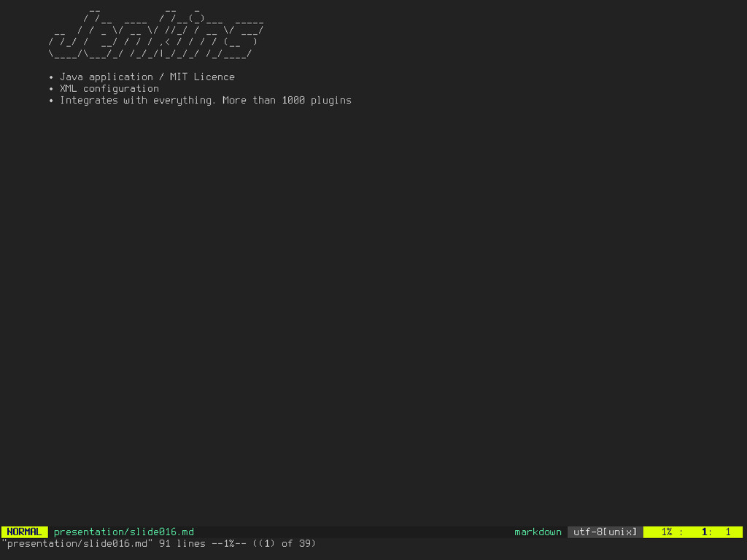Viewport: 747px width, 560px height.
Task: Click the "91 lines --1%--" command-line message
Action: click(203, 544)
